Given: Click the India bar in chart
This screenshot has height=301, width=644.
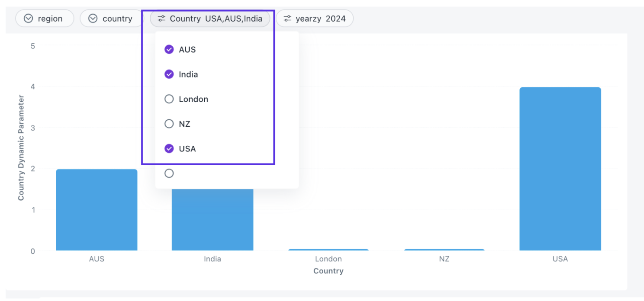Looking at the screenshot, I should tap(213, 220).
